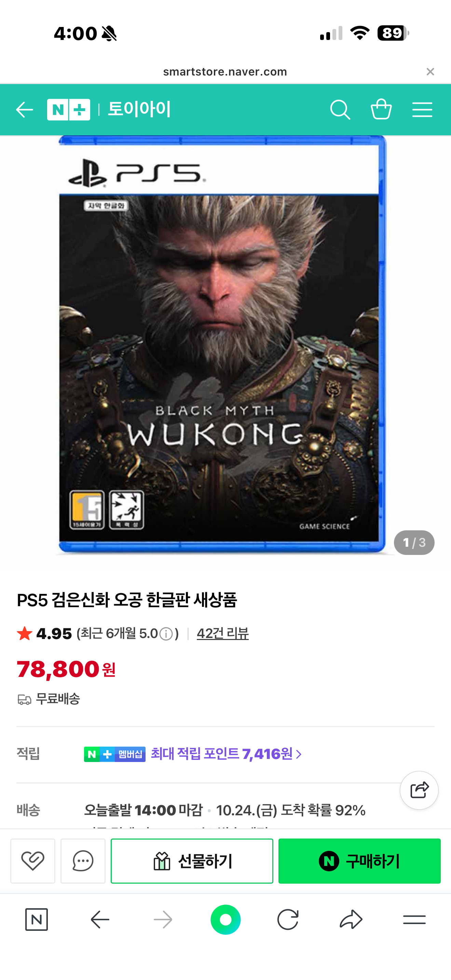The width and height of the screenshot is (451, 980).
Task: Open the 42건 리뷰 link
Action: point(222,634)
